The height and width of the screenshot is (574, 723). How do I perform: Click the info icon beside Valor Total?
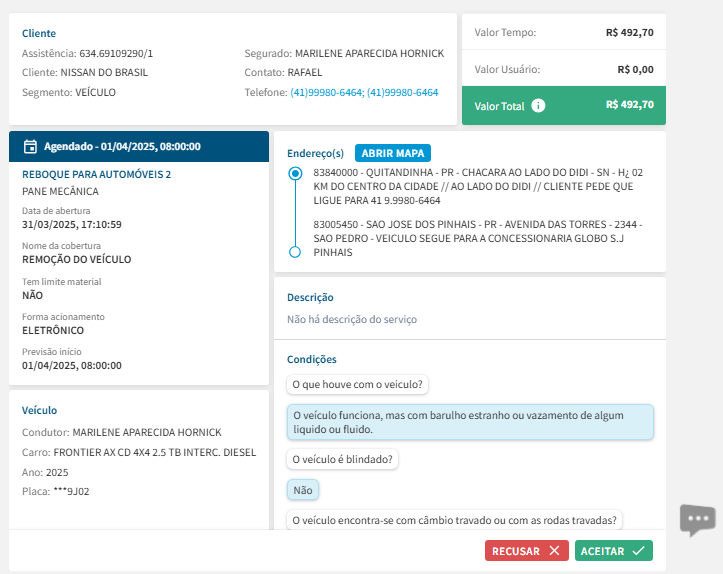tap(538, 105)
